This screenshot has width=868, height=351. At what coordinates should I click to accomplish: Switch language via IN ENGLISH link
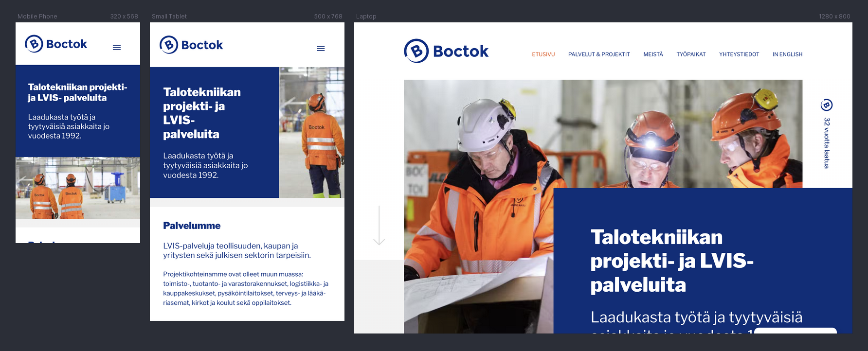[787, 54]
